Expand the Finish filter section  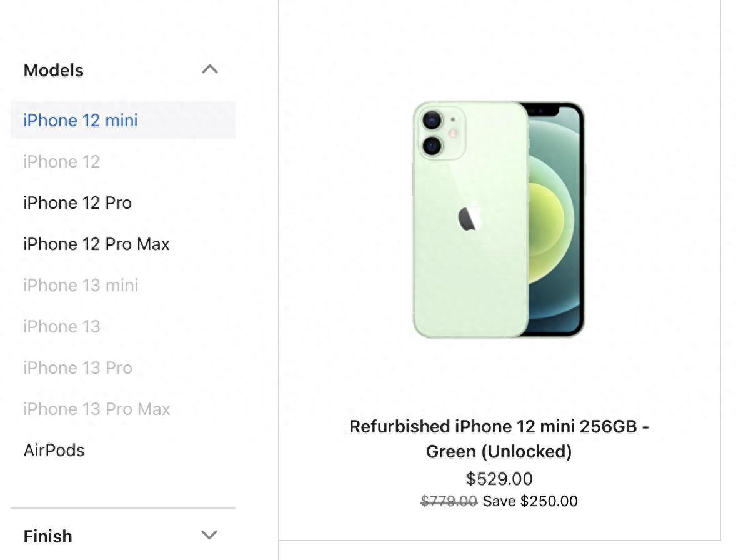[209, 536]
